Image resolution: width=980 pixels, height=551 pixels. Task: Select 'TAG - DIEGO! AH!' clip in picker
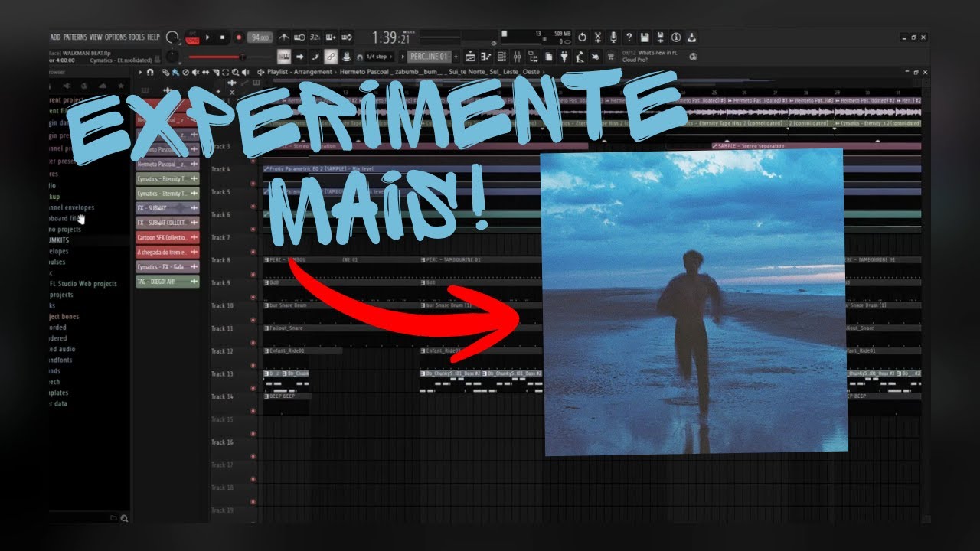pos(167,282)
